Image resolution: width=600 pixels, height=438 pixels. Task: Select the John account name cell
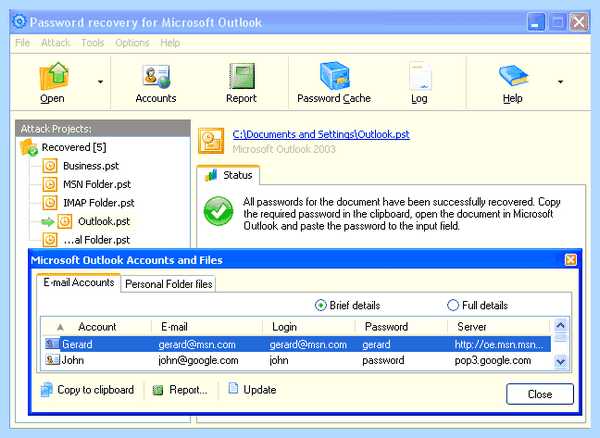coord(73,360)
